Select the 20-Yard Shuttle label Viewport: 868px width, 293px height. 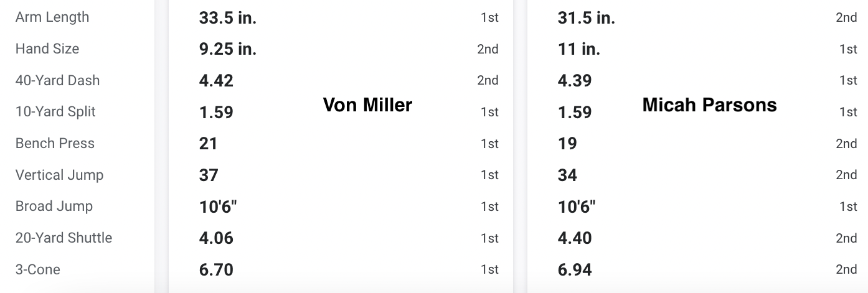(64, 238)
